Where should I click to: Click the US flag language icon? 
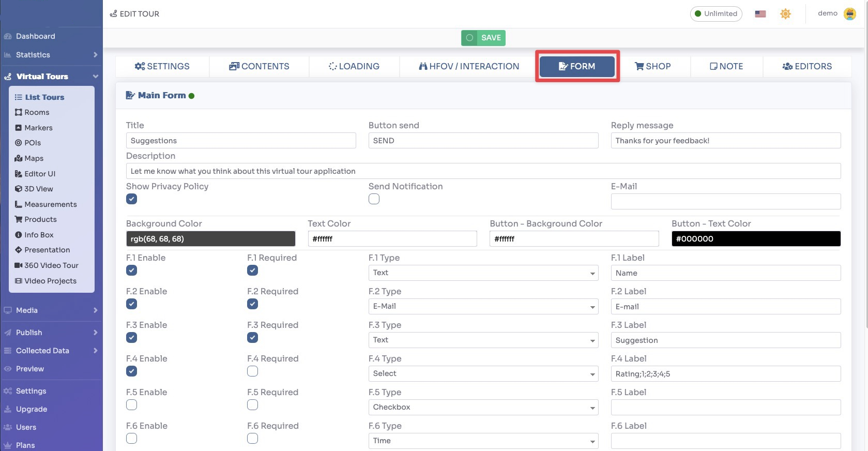point(760,14)
